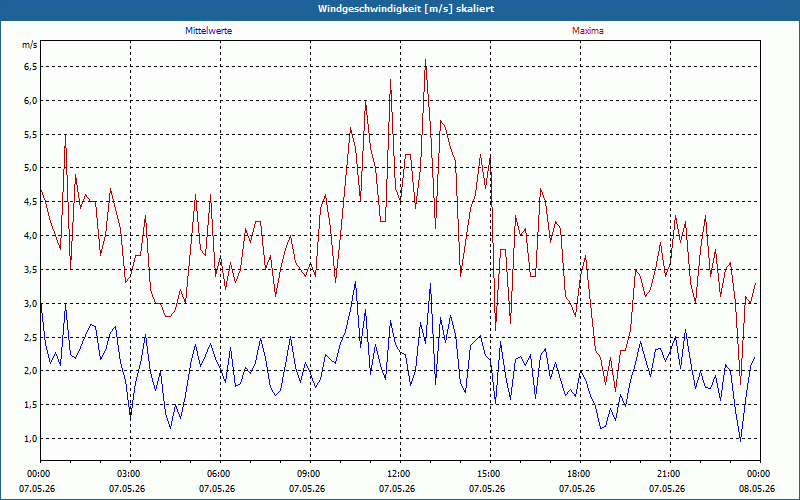Screen dimensions: 800x500
Task: Select the 2,0 y-axis label
Action: coord(32,371)
